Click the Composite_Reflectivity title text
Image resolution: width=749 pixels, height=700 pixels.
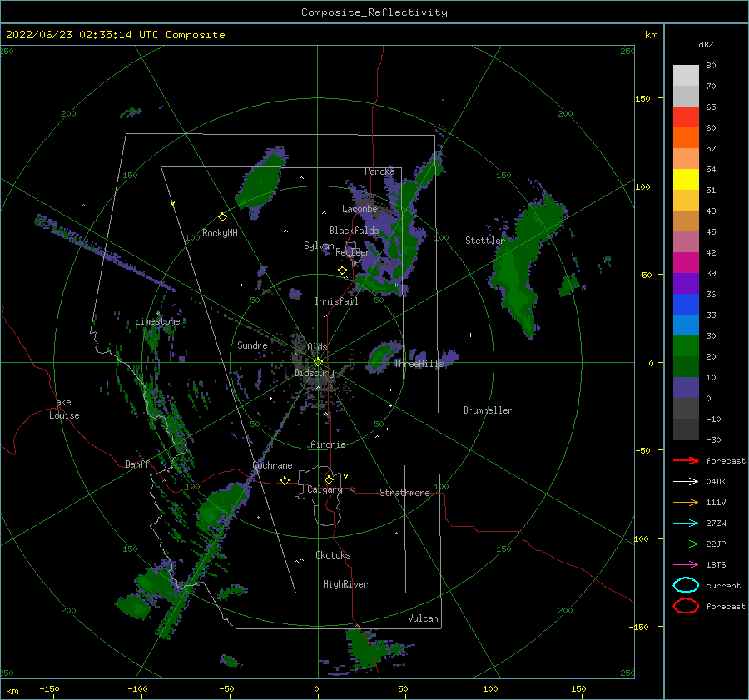coord(374,12)
